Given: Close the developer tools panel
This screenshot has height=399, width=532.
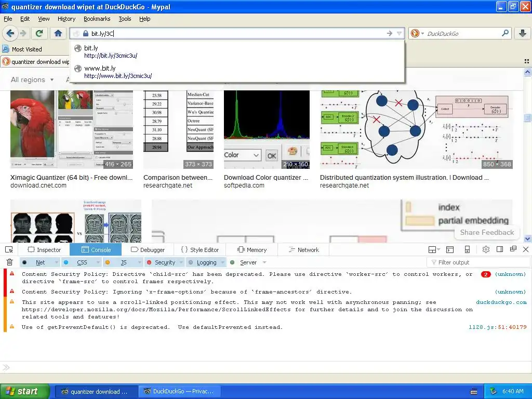Looking at the screenshot, I should (526, 249).
